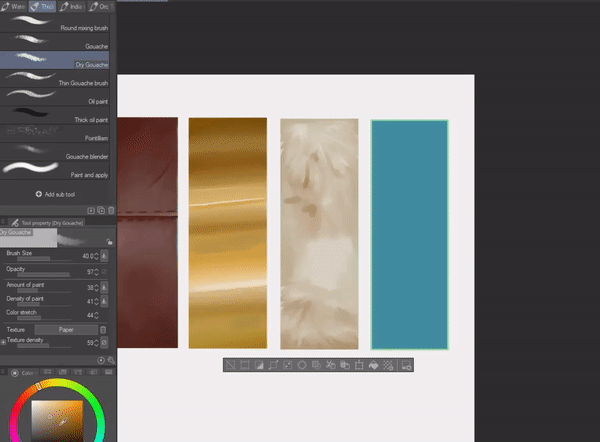Open Scale/Rotate from the selection launcher
Screen dimensions: 600x442
pos(359,365)
